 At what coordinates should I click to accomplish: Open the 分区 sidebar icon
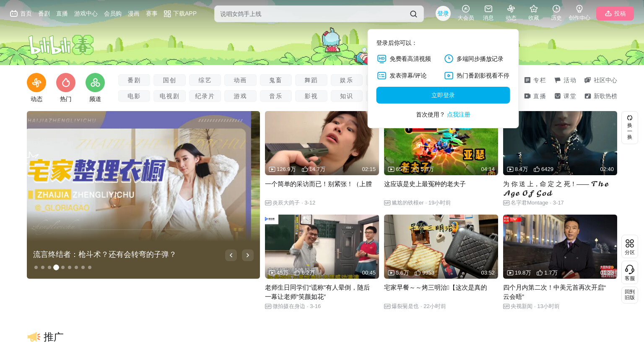click(630, 246)
